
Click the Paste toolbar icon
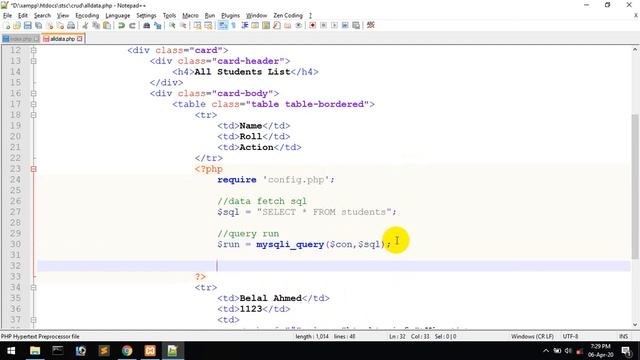point(107,25)
